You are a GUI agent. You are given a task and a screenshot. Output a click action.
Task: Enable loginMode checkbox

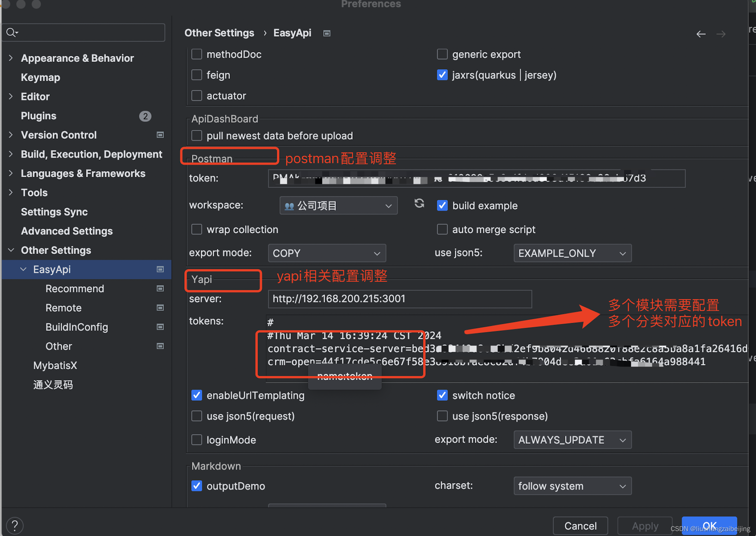tap(197, 440)
